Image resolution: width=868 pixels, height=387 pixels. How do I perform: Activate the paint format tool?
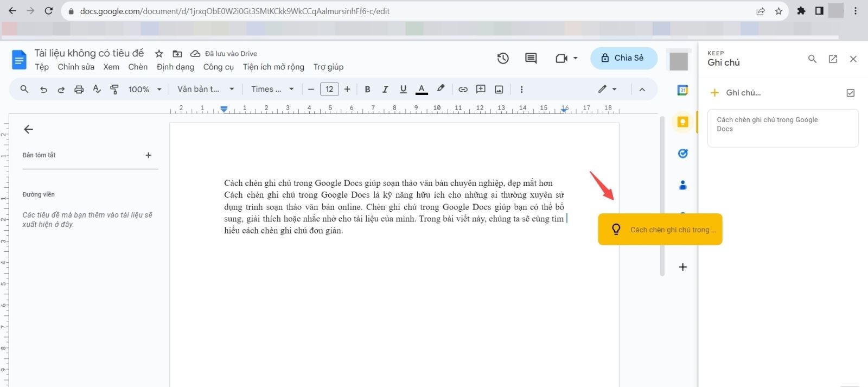click(x=114, y=89)
